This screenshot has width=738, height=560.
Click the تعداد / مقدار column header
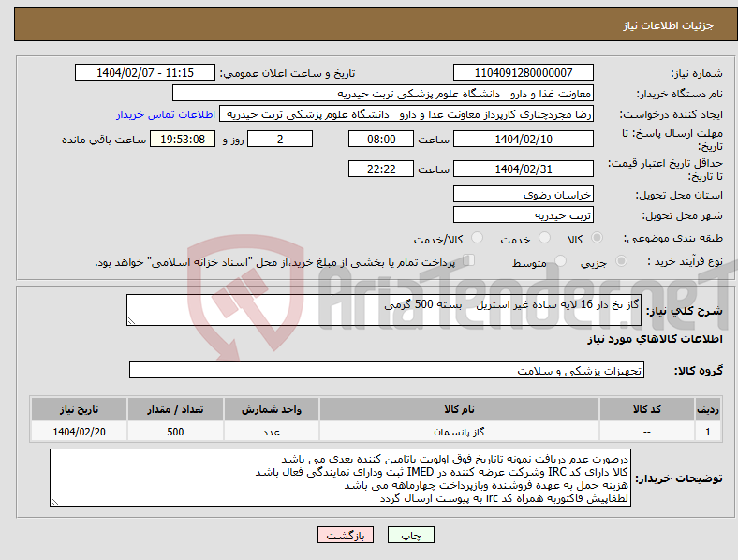pos(175,409)
